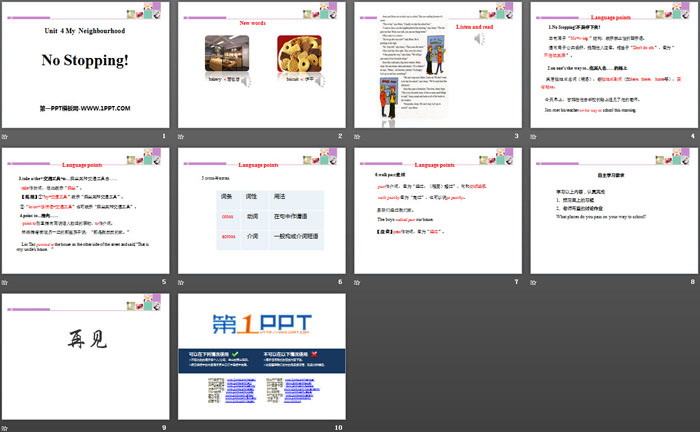The width and height of the screenshot is (700, 432).
Task: Click animation star icon under slide 6
Action: 181,282
